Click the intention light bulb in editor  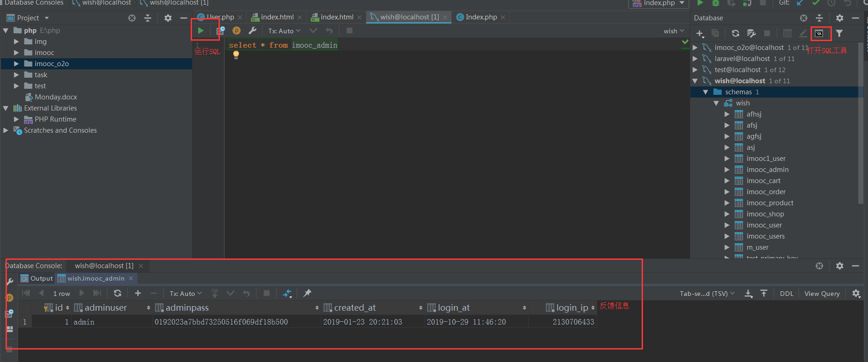(236, 55)
